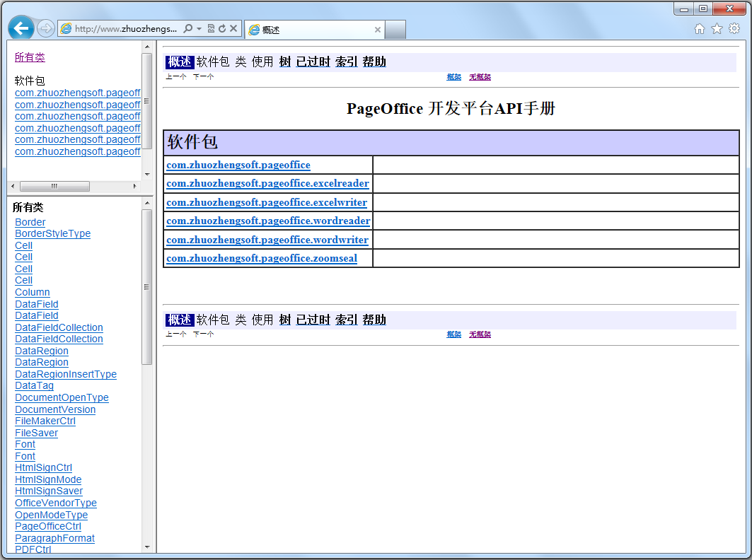Click the 无框架 link

(x=480, y=77)
